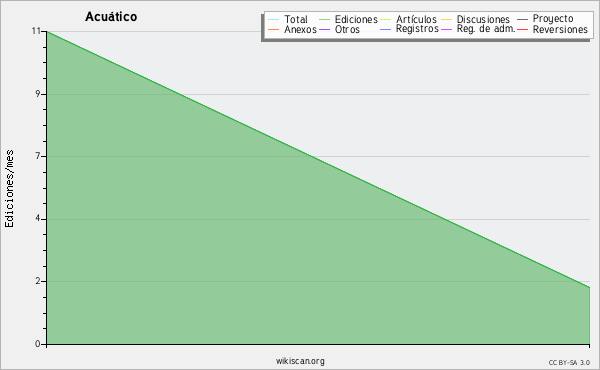
Task: Click the y-axis value 7
Action: (x=38, y=156)
